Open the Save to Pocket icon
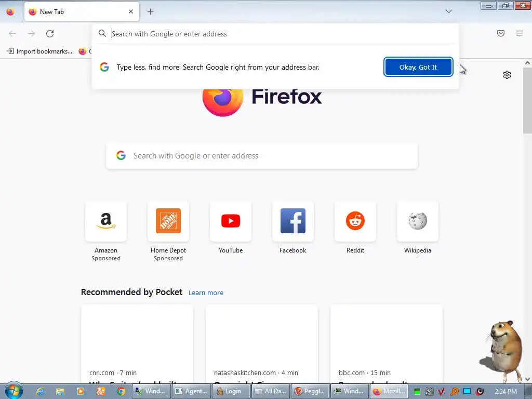The image size is (532, 399). pyautogui.click(x=501, y=33)
